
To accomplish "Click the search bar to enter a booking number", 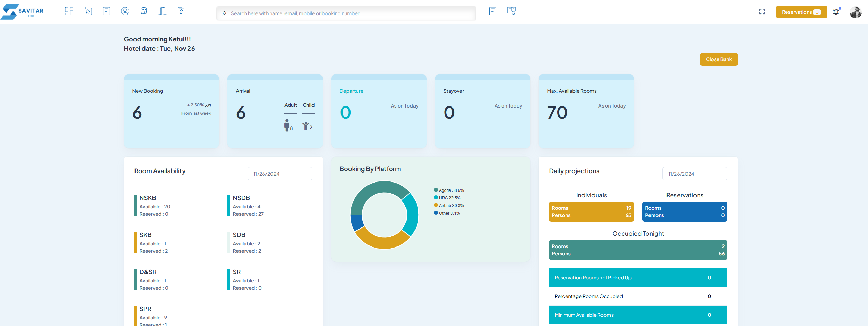I will [x=346, y=13].
